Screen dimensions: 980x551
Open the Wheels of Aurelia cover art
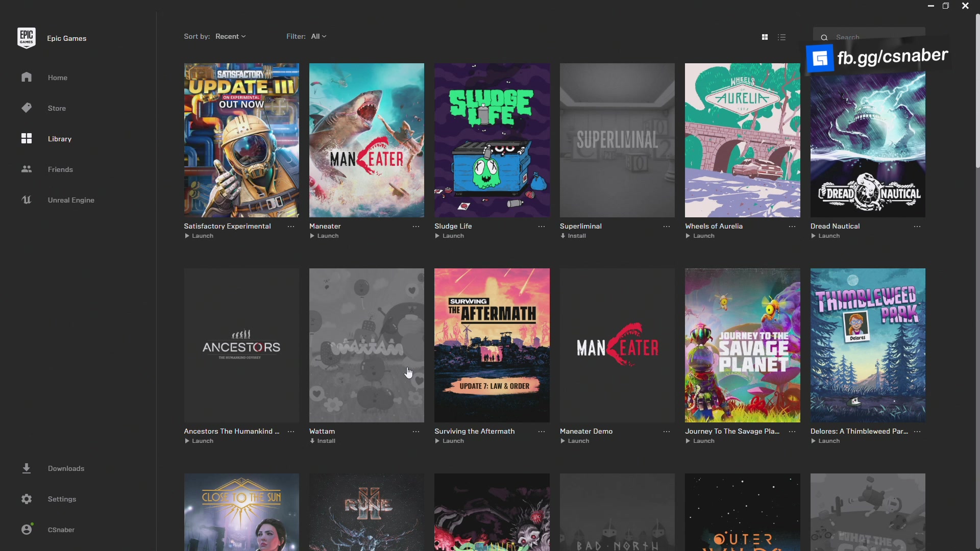click(x=743, y=140)
